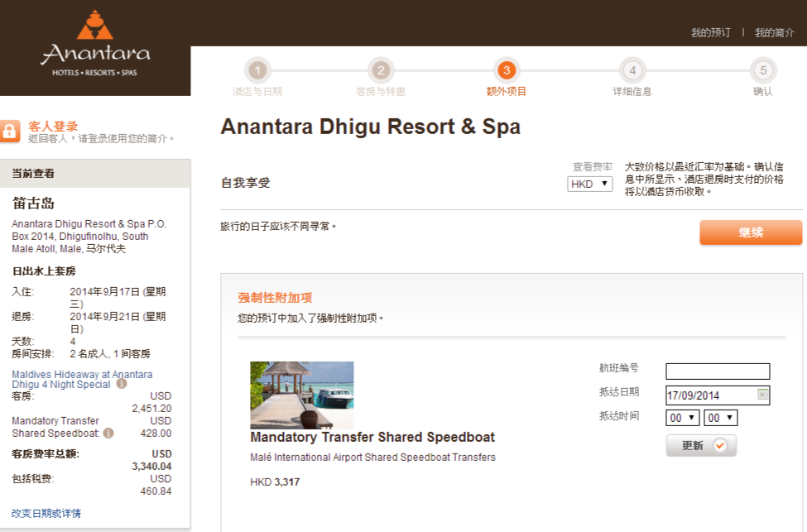Image resolution: width=807 pixels, height=532 pixels.
Task: Open the arrival hour dropdown
Action: click(x=683, y=418)
